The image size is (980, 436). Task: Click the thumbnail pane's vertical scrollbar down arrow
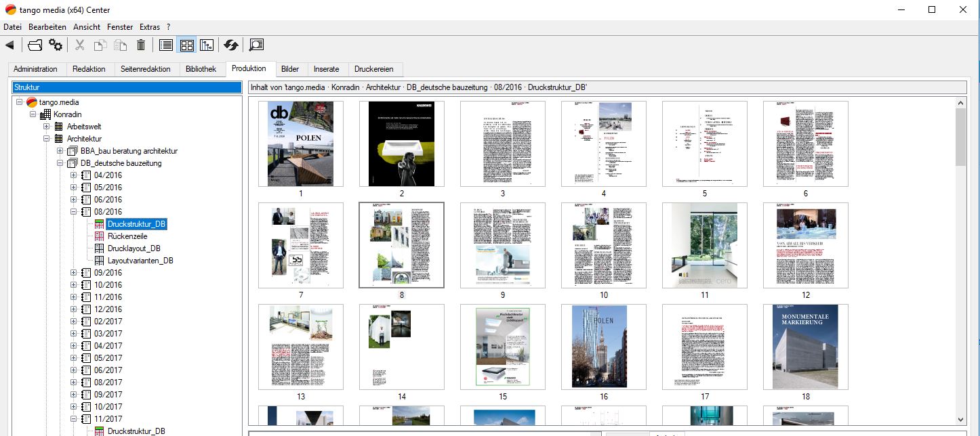pos(960,420)
